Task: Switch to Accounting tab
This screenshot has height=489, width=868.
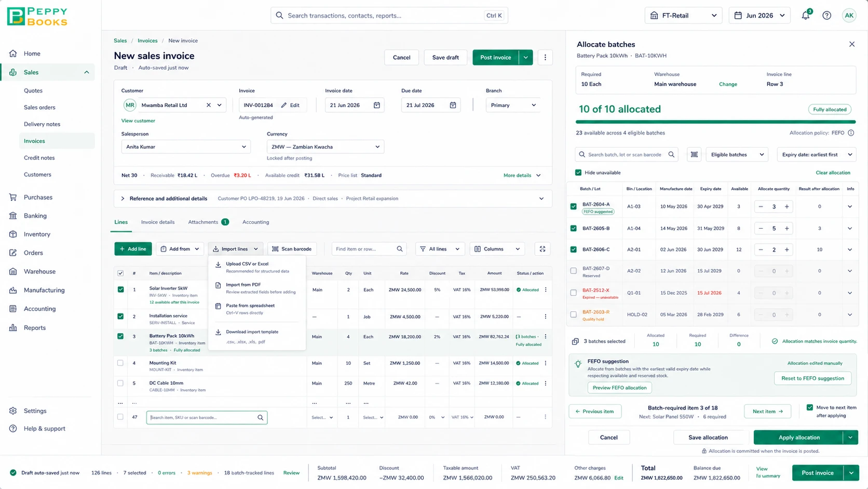Action: [255, 222]
